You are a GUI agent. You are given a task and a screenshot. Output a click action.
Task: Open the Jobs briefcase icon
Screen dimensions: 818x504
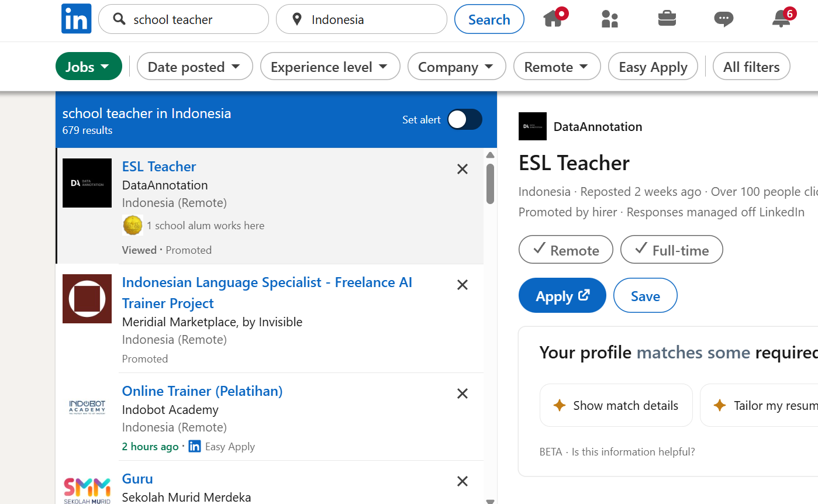[x=667, y=19]
